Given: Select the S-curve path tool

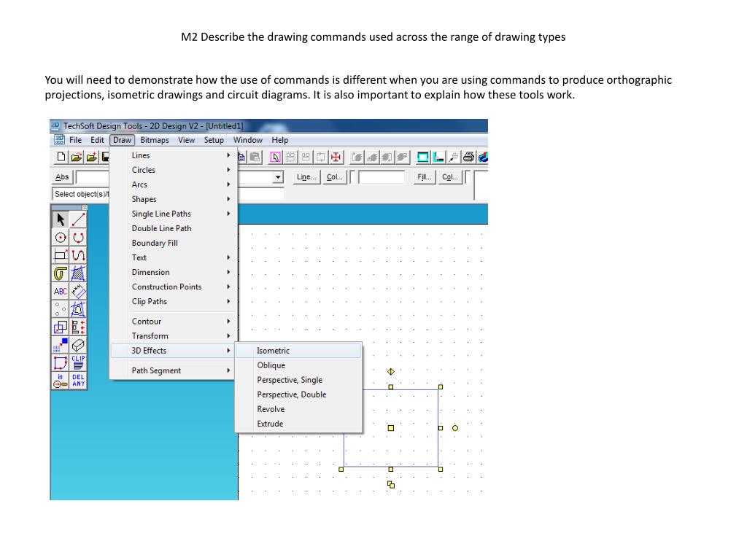Looking at the screenshot, I should tap(78, 255).
